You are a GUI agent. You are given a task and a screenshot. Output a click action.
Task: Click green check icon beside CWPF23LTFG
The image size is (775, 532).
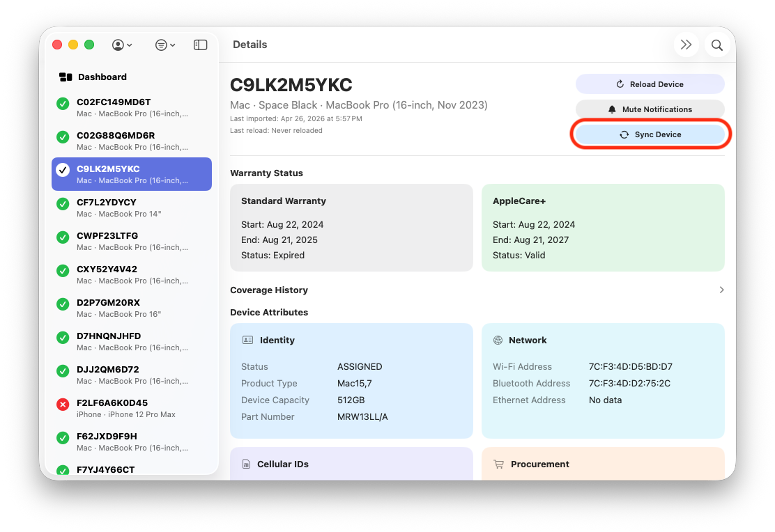pyautogui.click(x=63, y=237)
